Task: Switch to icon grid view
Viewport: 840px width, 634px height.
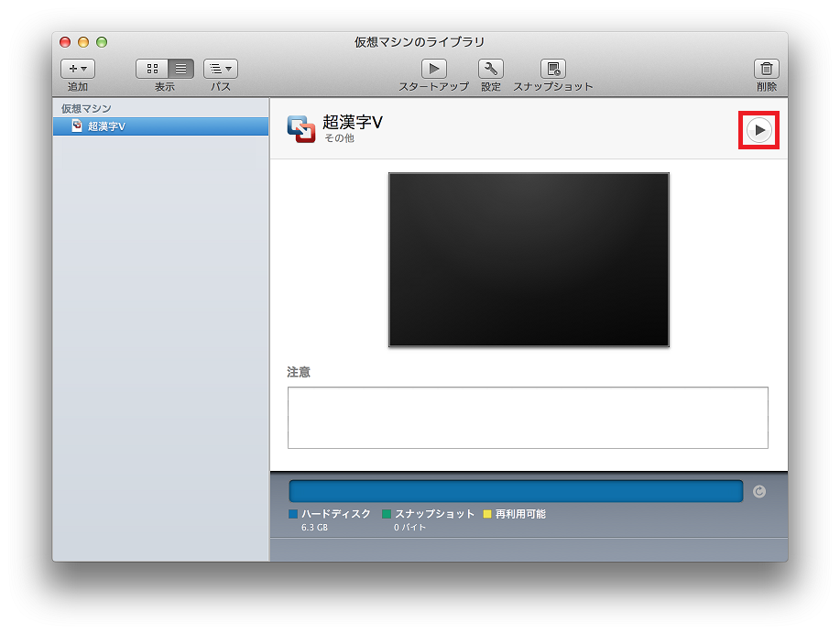Action: [x=152, y=69]
